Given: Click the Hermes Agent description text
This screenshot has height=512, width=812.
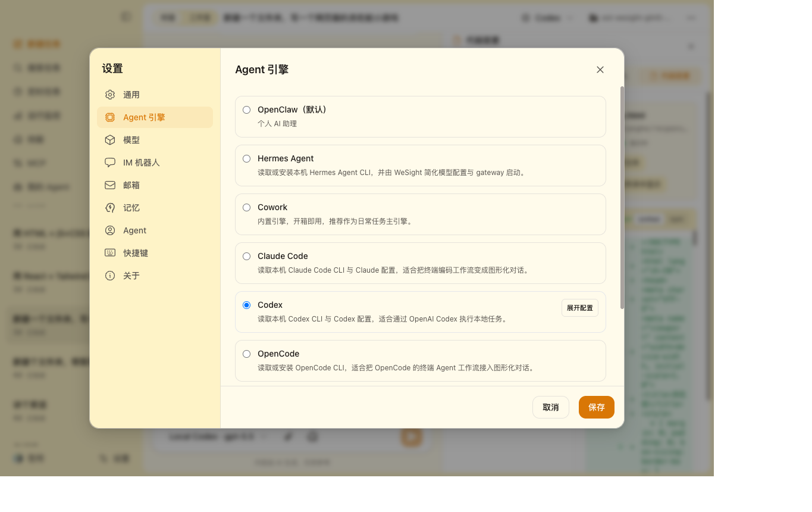Looking at the screenshot, I should [x=393, y=173].
